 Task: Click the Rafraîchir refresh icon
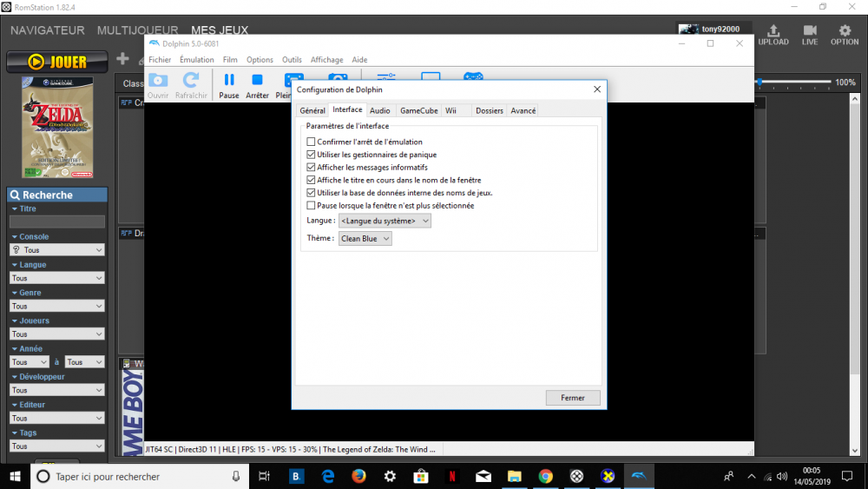tap(191, 81)
